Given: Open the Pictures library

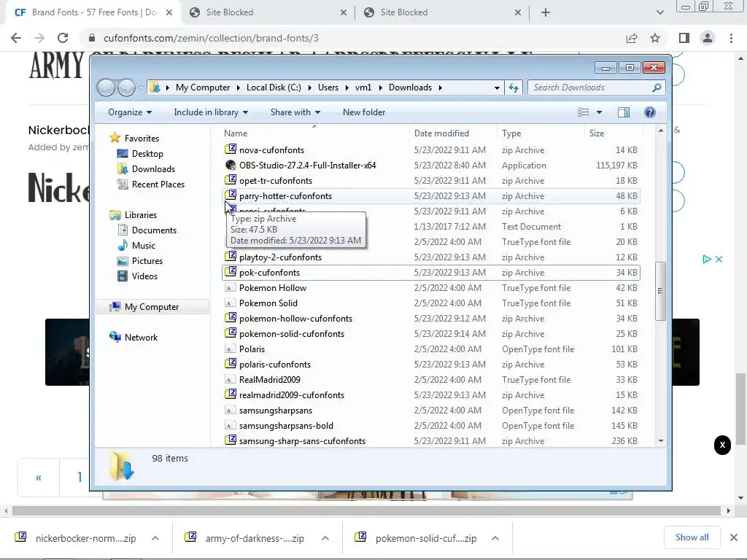Looking at the screenshot, I should 147,261.
